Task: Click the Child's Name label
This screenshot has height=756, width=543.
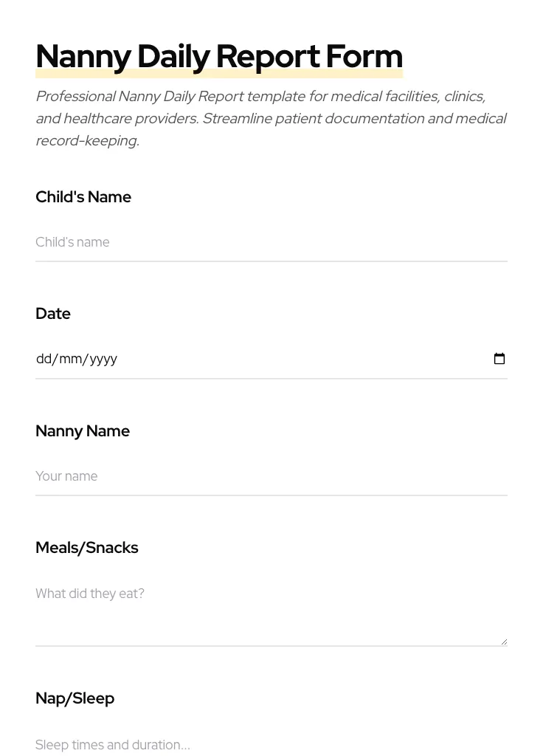Action: [x=83, y=197]
